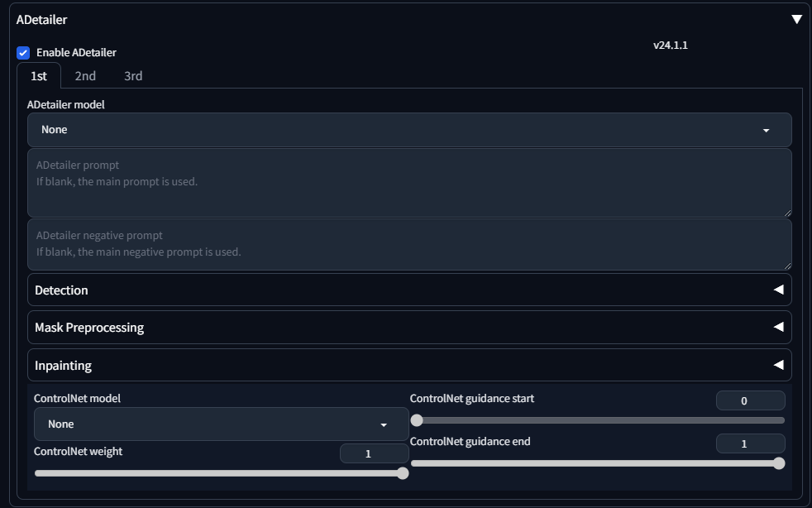Switch to the 2nd tab
Screen dimensions: 812x508
pyautogui.click(x=85, y=75)
